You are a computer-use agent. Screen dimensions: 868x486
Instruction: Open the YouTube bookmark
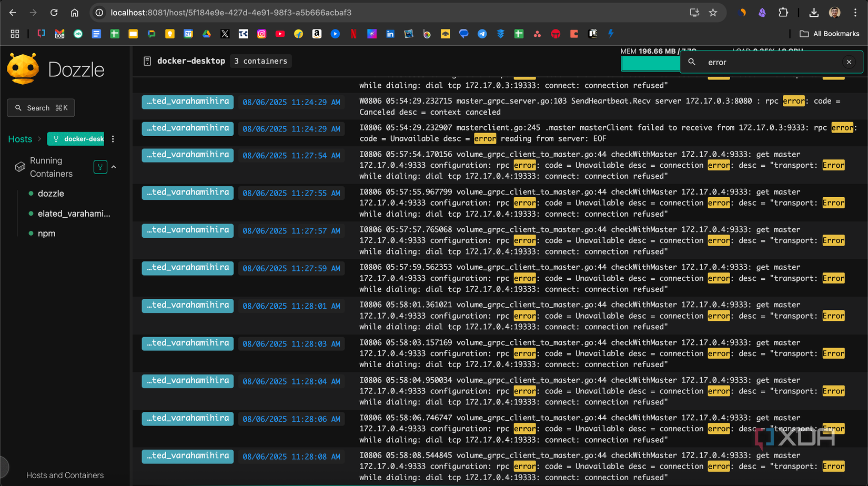[x=280, y=34]
